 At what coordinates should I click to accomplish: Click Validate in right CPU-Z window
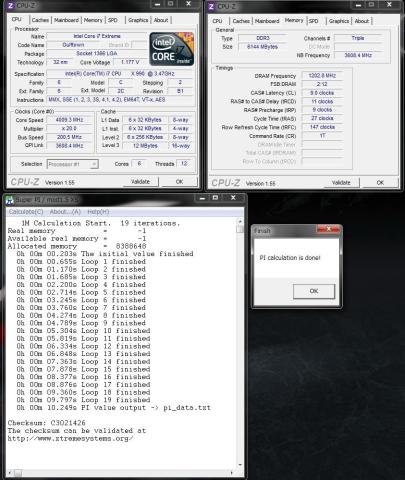[341, 183]
